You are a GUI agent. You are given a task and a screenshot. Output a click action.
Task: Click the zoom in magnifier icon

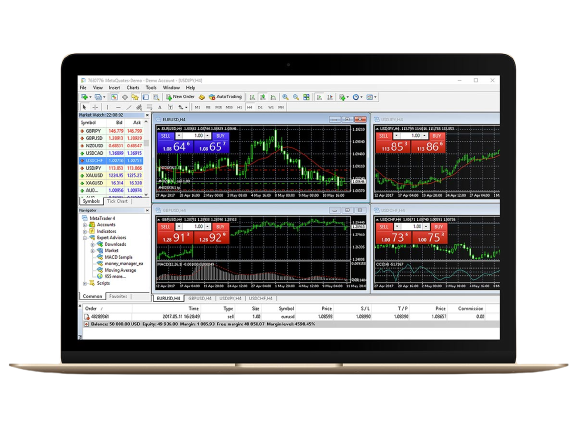(x=285, y=97)
